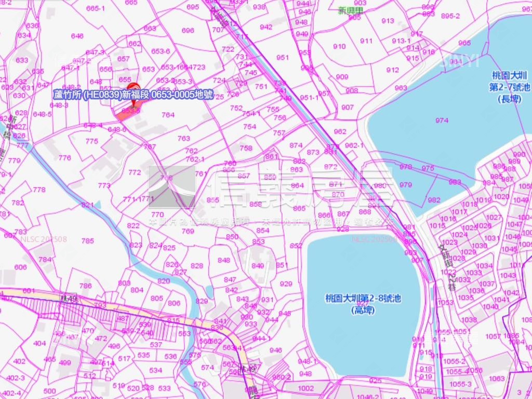
Task: Select land parcel 764
Action: tap(168, 115)
